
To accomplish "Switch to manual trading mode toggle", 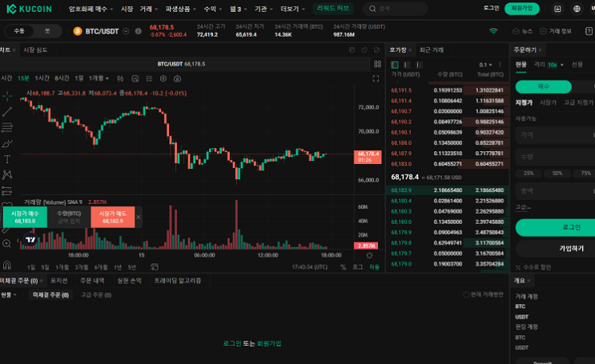I will [x=19, y=31].
